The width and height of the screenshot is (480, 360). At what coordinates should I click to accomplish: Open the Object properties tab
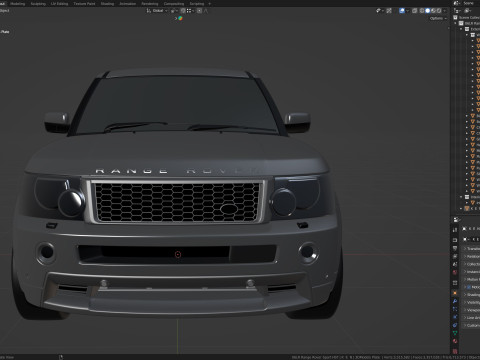coord(455,293)
